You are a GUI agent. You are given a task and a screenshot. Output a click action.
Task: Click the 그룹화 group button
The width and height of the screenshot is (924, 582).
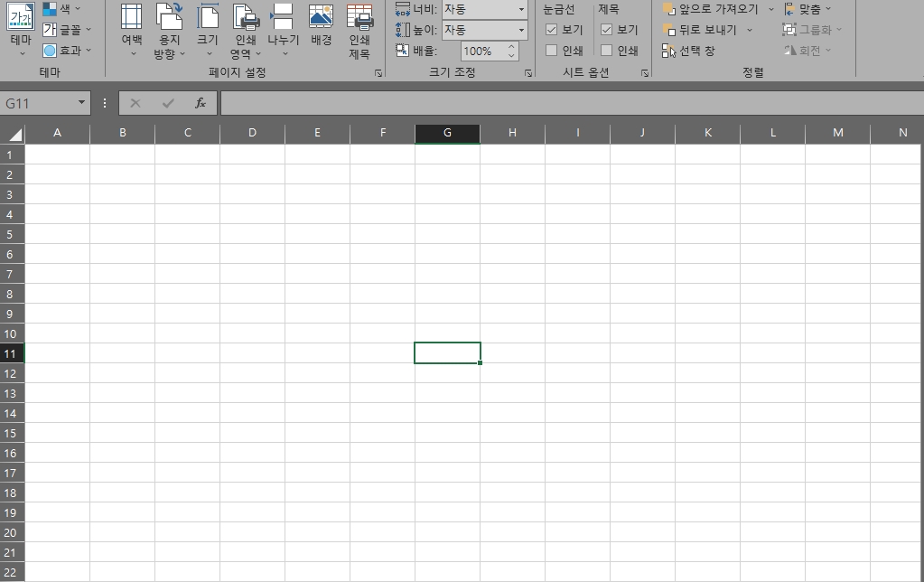click(x=812, y=30)
